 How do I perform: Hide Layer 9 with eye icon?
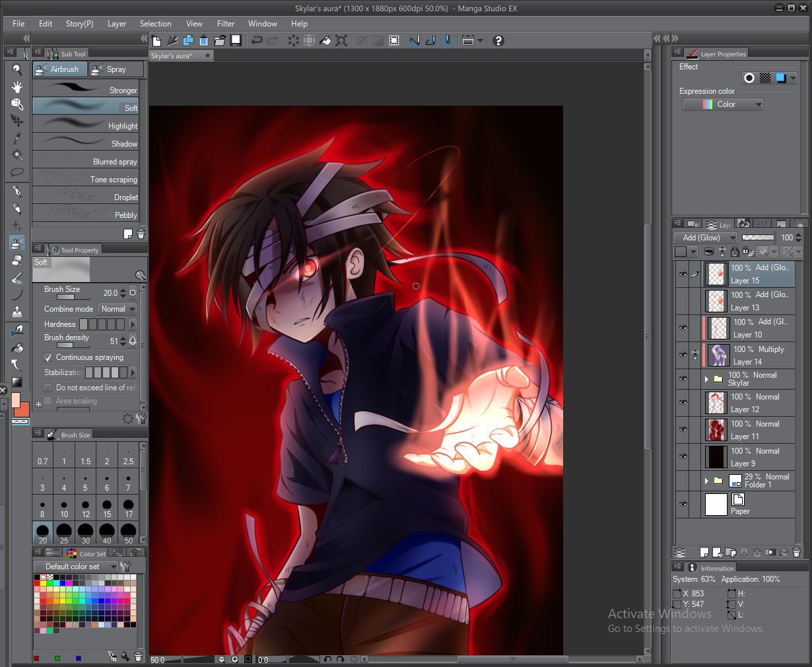pyautogui.click(x=683, y=457)
